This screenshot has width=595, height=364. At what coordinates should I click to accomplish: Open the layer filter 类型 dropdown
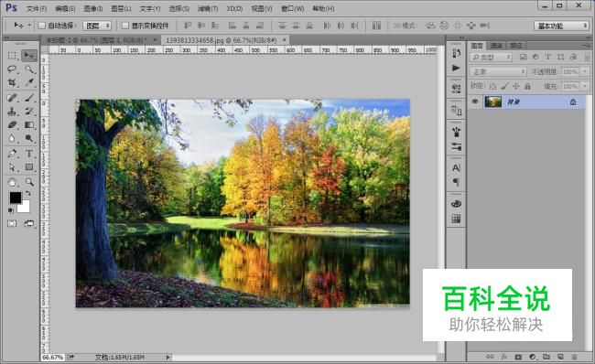pyautogui.click(x=491, y=57)
